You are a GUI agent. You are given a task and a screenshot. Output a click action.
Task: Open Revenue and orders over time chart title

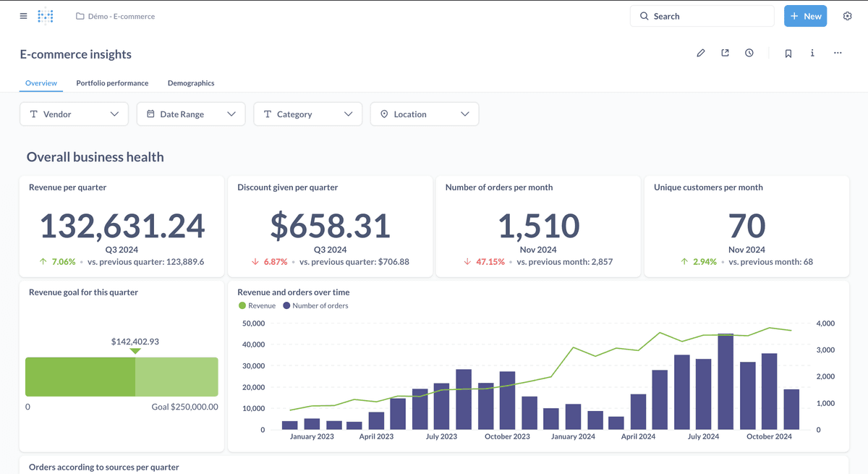coord(294,292)
